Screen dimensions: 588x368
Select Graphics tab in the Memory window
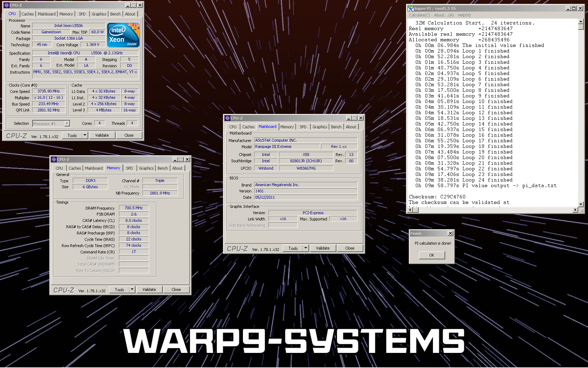[146, 168]
